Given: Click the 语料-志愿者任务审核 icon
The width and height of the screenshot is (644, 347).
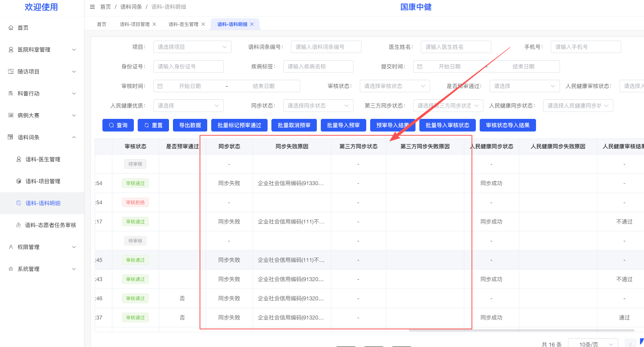Looking at the screenshot, I should click(x=19, y=225).
